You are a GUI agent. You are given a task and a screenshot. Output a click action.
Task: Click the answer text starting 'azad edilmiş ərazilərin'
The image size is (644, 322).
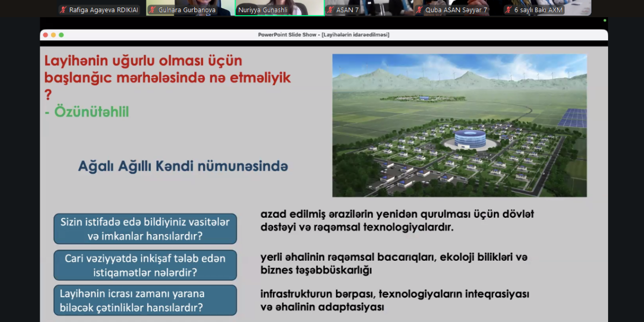397,221
